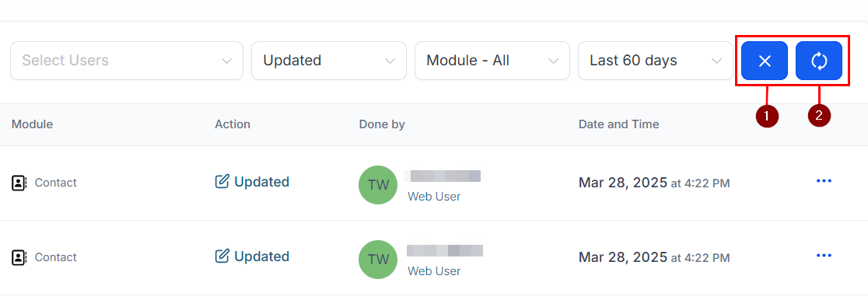The width and height of the screenshot is (868, 300).
Task: Click the Action column header
Action: coord(233,124)
